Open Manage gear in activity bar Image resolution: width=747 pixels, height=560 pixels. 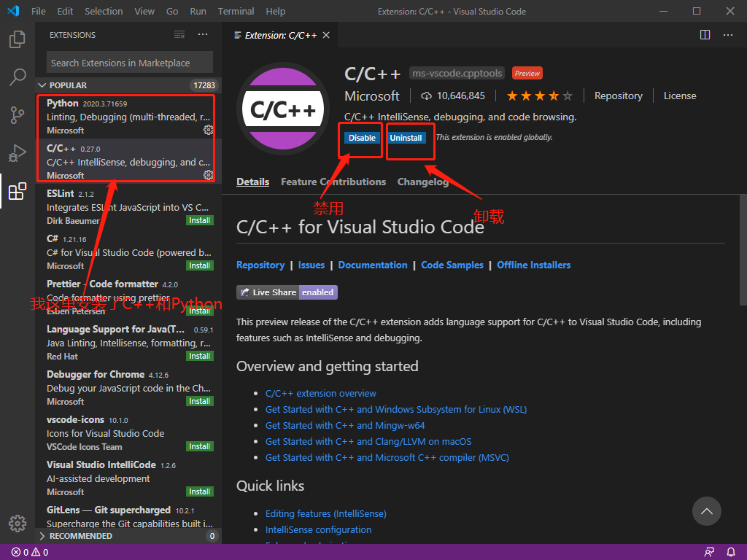pos(18,524)
